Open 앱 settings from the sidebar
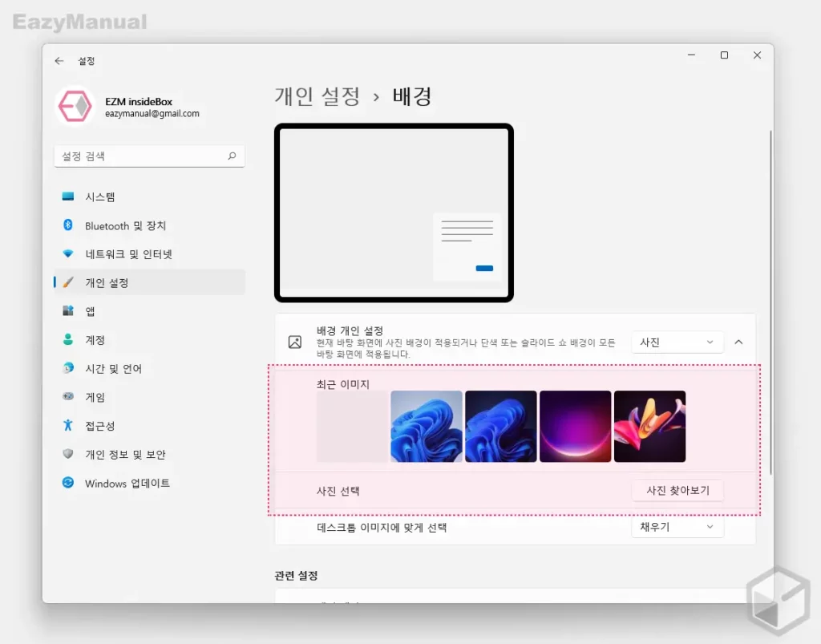This screenshot has width=821, height=644. point(92,311)
